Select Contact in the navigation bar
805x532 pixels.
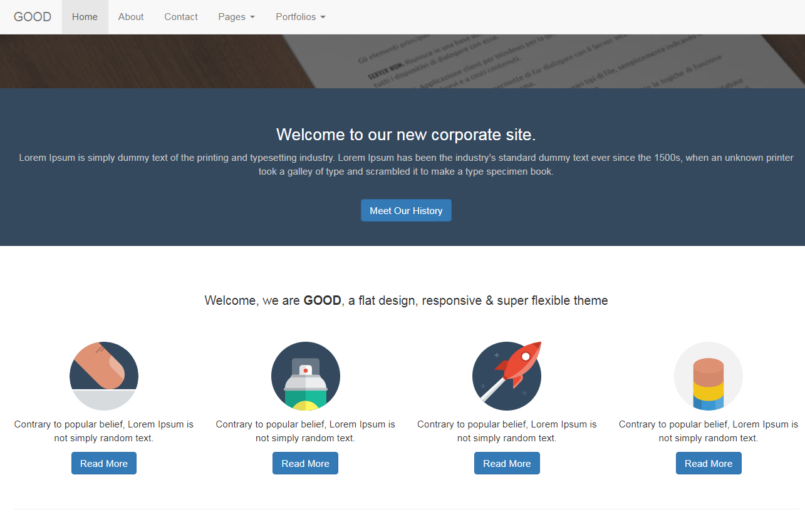click(181, 17)
